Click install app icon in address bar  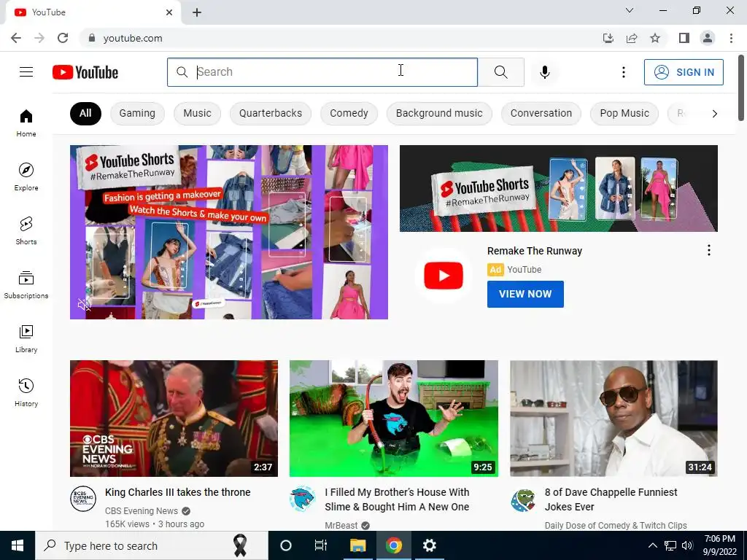coord(608,38)
